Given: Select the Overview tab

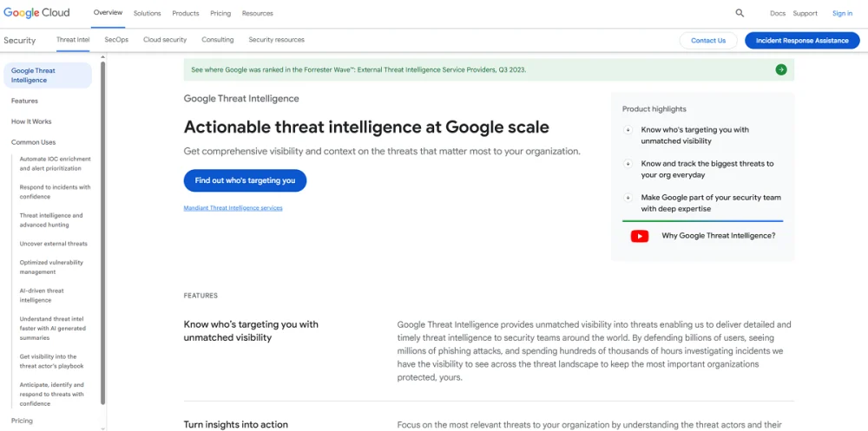Looking at the screenshot, I should click(108, 13).
